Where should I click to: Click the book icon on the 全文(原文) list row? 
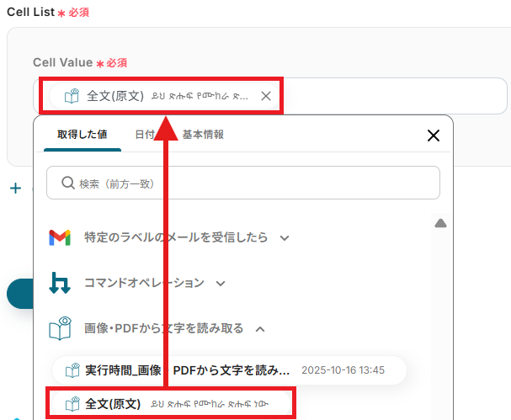pyautogui.click(x=72, y=404)
